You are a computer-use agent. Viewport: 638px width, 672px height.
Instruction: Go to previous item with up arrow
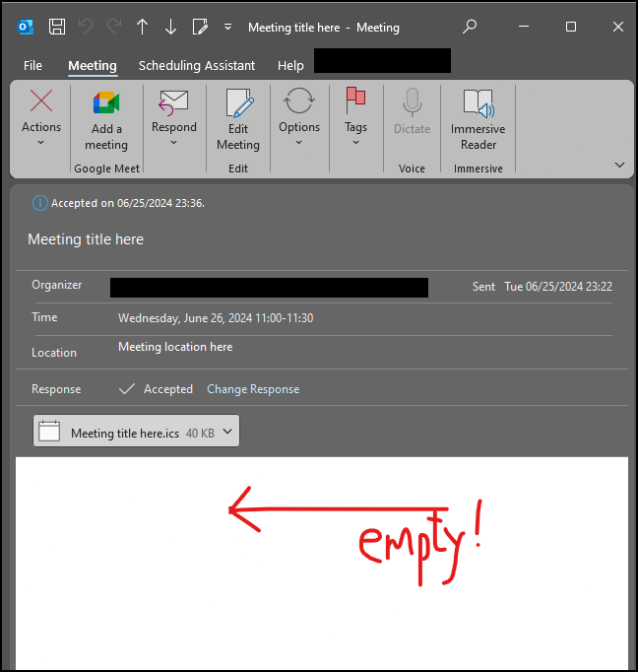(142, 27)
